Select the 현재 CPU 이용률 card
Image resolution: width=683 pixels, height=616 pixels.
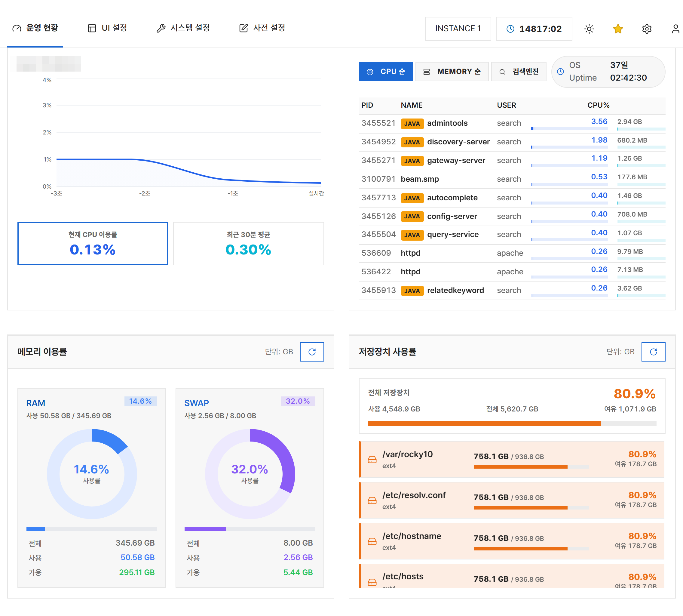pyautogui.click(x=93, y=243)
